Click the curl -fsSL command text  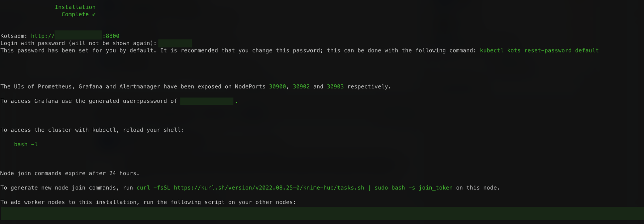pyautogui.click(x=153, y=188)
